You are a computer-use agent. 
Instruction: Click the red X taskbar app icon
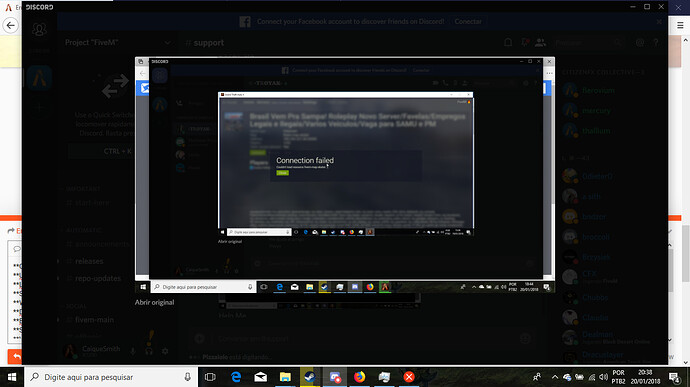pos(409,377)
